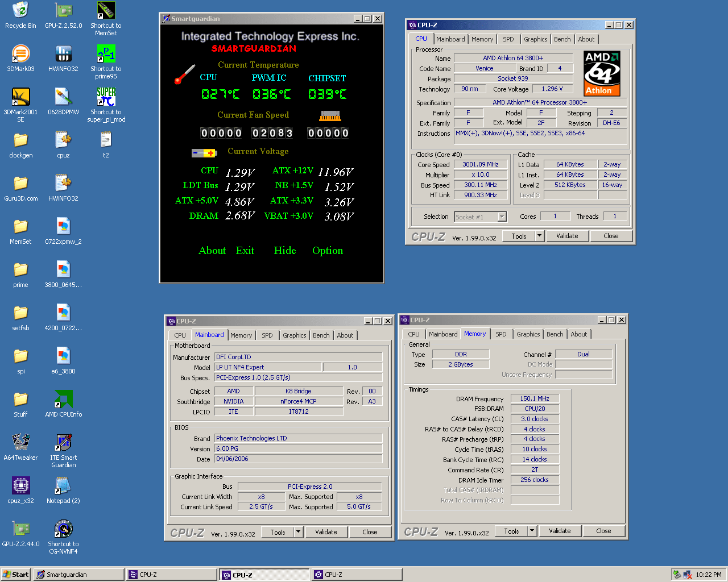Switch to Smartguardian taskbar button

tap(78, 575)
